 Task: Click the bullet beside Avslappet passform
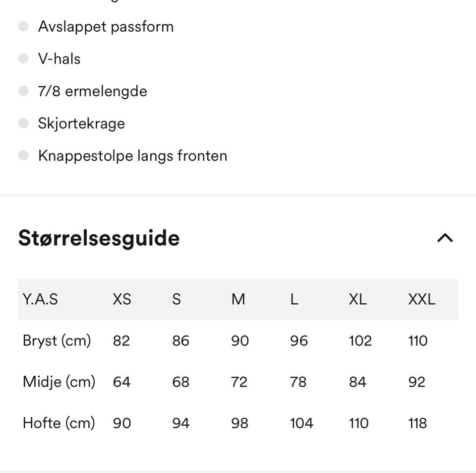(x=23, y=26)
